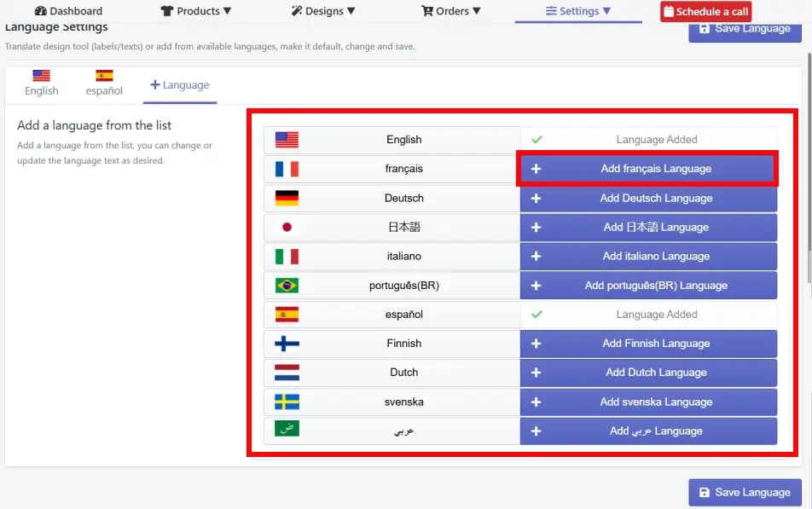This screenshot has height=509, width=812.
Task: Expand the Designs dropdown menu
Action: pos(323,11)
